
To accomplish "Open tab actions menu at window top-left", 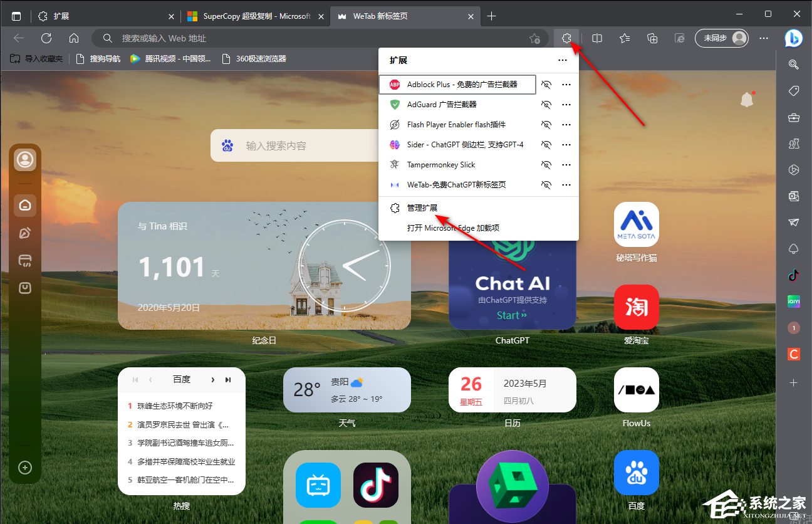I will pyautogui.click(x=16, y=16).
